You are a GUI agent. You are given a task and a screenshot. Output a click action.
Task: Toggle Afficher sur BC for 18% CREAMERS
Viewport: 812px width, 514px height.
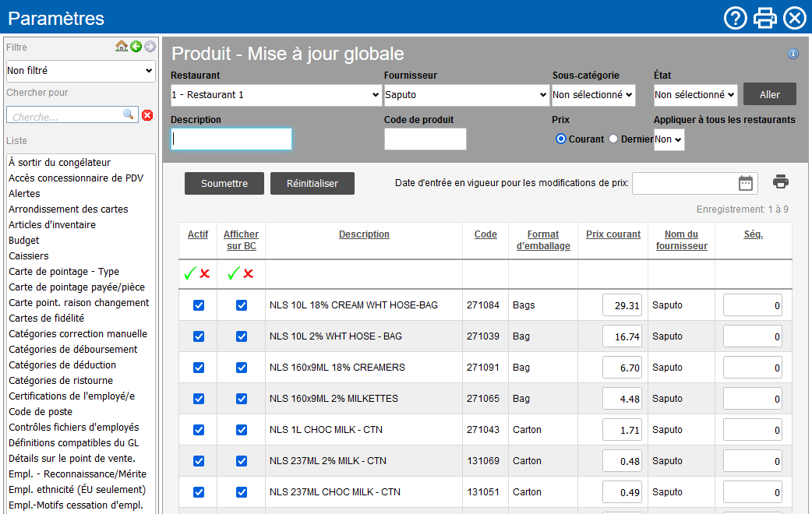click(242, 368)
